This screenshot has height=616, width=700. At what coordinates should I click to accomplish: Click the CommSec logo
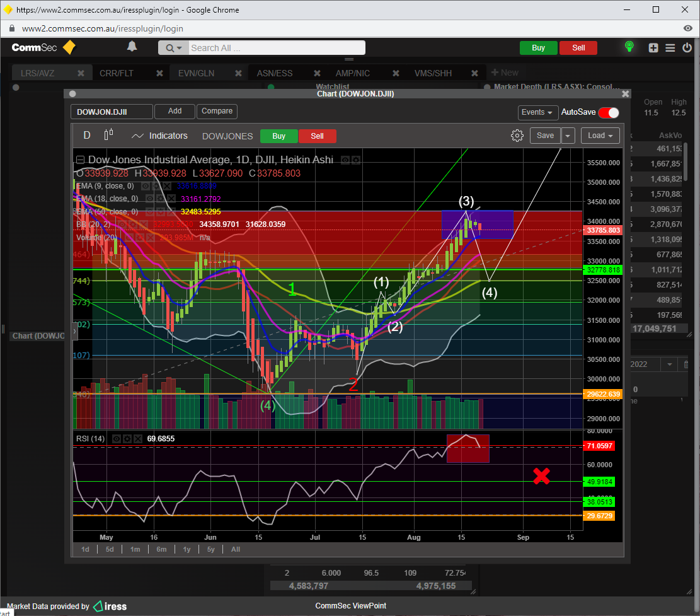pyautogui.click(x=43, y=47)
